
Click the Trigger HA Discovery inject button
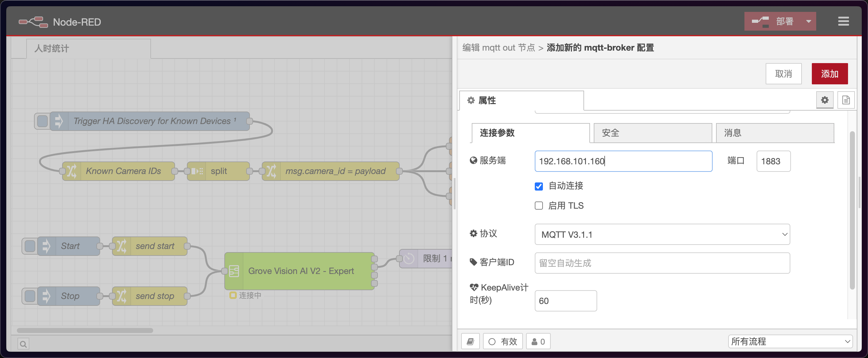42,121
